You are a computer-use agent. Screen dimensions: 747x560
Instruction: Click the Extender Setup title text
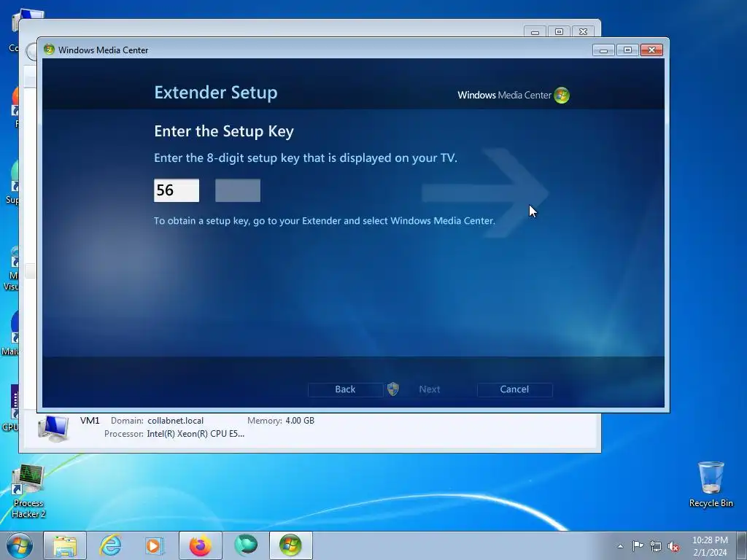pos(216,93)
